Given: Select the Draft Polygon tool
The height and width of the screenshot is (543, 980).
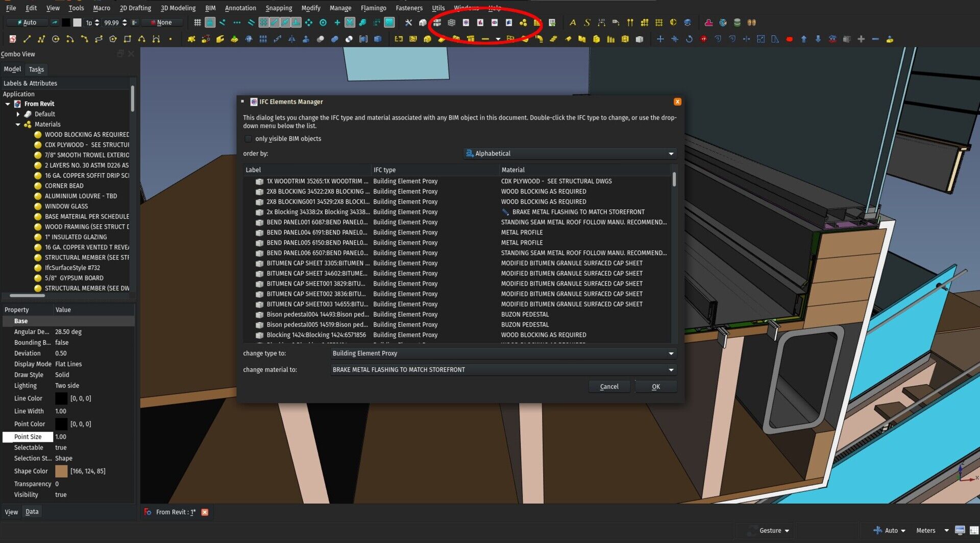Looking at the screenshot, I should [x=113, y=39].
